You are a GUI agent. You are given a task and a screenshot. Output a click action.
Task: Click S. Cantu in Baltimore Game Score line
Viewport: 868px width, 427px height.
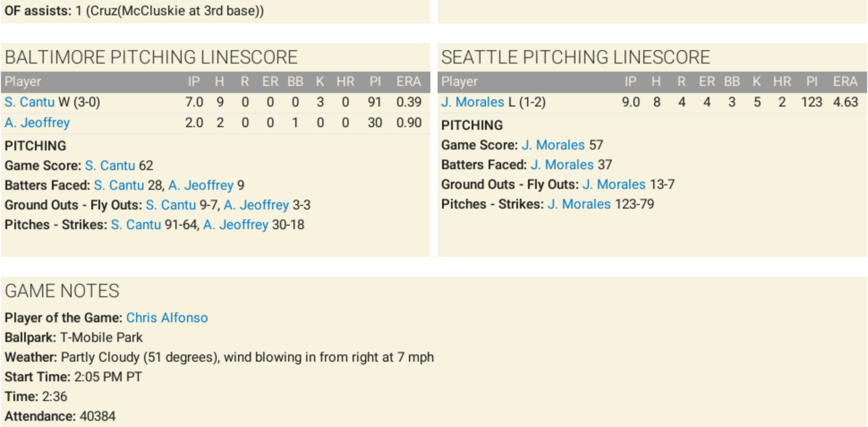[x=110, y=166]
